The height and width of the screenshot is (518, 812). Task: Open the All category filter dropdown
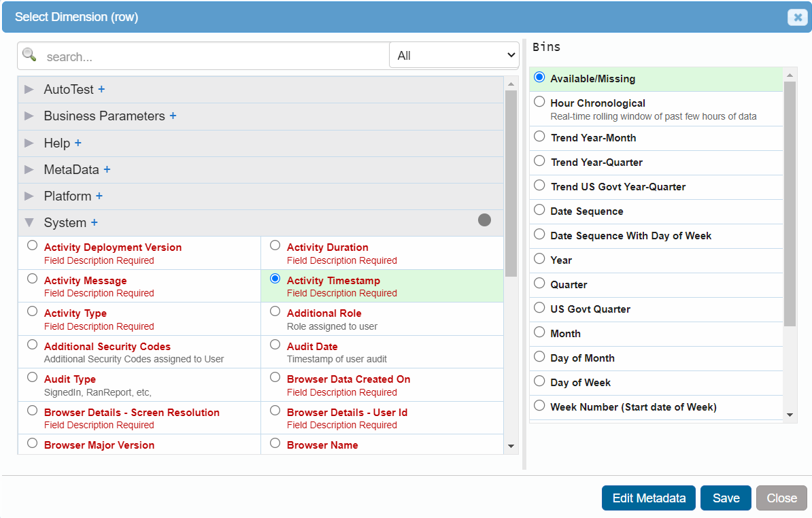click(x=454, y=56)
